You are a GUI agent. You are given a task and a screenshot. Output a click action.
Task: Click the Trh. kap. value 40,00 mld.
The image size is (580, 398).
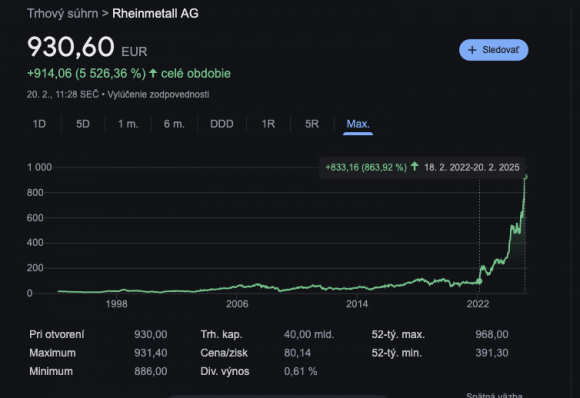tap(309, 334)
